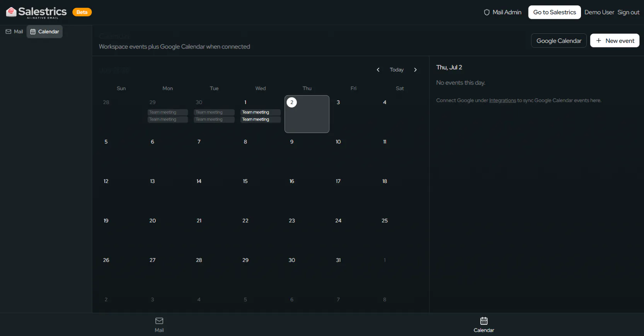Select July 15 on calendar
This screenshot has height=336, width=644.
[x=261, y=193]
